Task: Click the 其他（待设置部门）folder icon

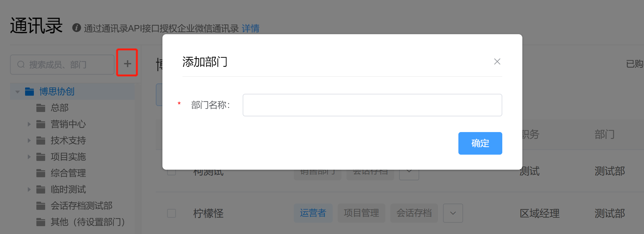Action: (x=41, y=222)
